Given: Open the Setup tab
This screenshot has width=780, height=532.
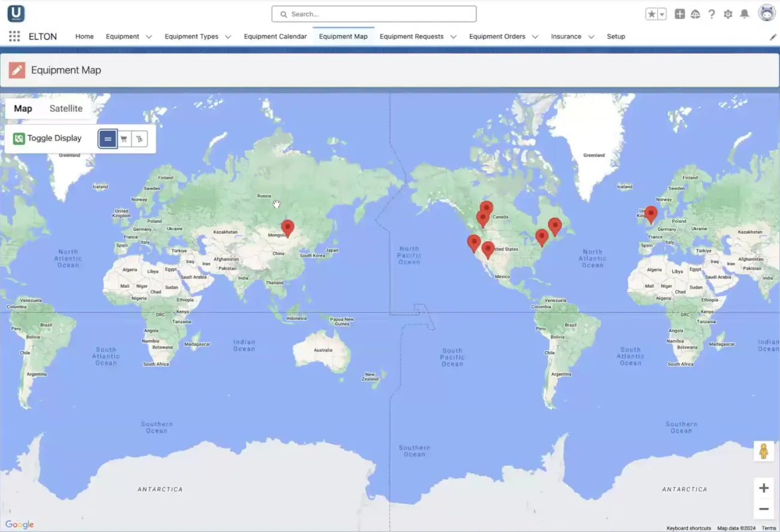Looking at the screenshot, I should click(x=616, y=37).
